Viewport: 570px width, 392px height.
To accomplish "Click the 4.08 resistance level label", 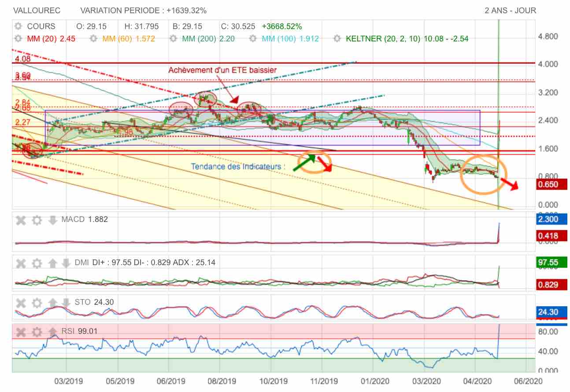I will pos(22,59).
